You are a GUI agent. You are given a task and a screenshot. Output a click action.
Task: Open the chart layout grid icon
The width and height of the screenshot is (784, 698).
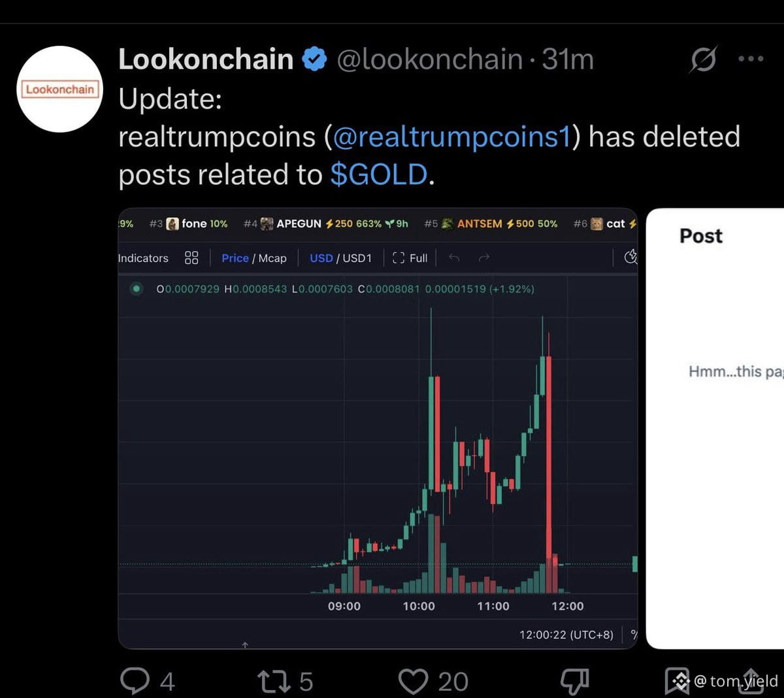191,258
